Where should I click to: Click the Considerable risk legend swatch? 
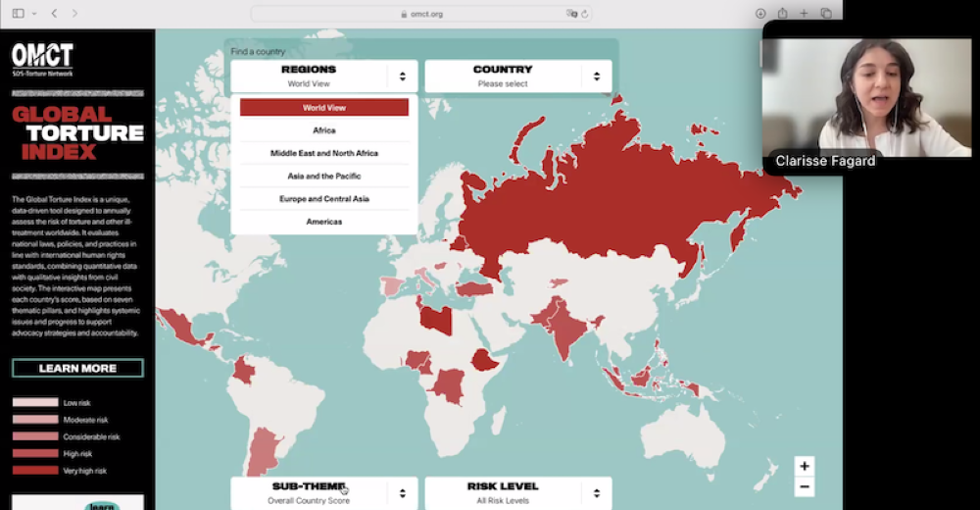(x=35, y=436)
